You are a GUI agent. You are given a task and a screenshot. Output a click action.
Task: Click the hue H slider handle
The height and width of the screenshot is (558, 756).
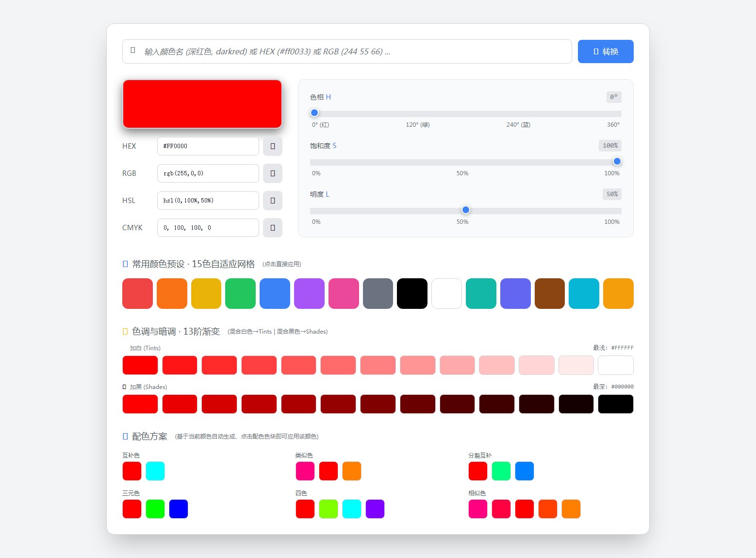pos(314,113)
